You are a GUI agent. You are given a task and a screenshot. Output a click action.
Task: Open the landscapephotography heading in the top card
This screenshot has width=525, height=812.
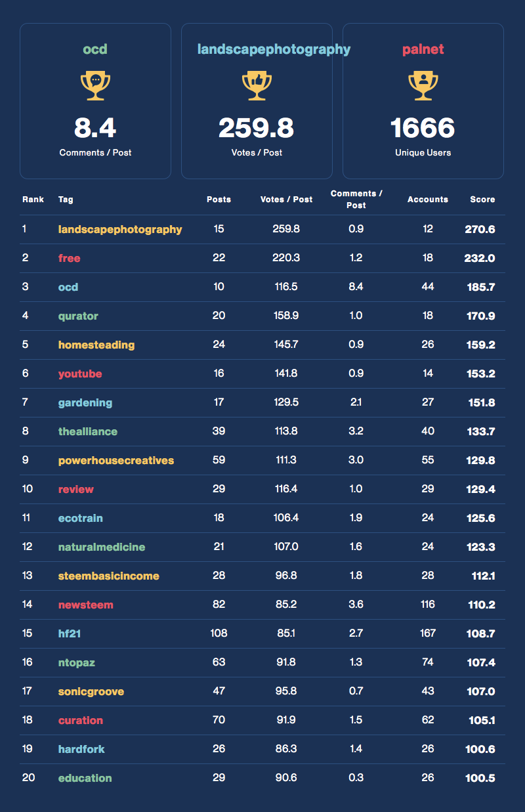pyautogui.click(x=274, y=49)
